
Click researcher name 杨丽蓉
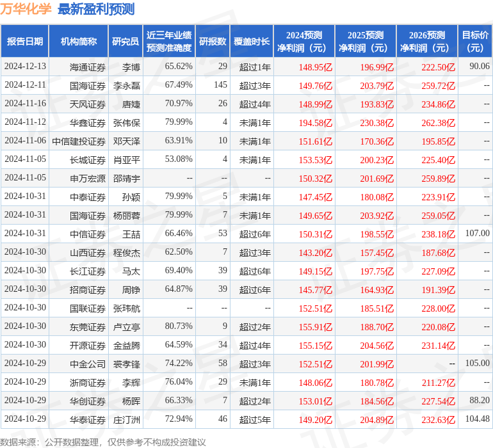pyautogui.click(x=127, y=215)
